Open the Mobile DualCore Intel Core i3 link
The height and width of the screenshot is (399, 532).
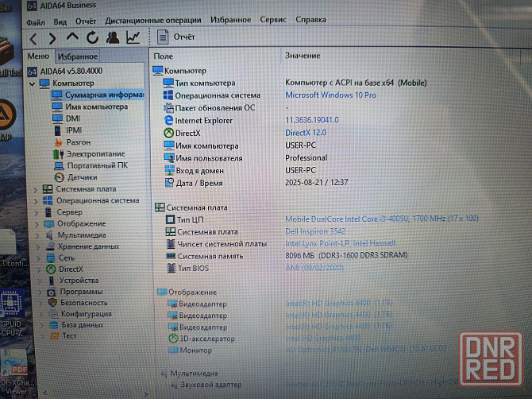pyautogui.click(x=382, y=219)
